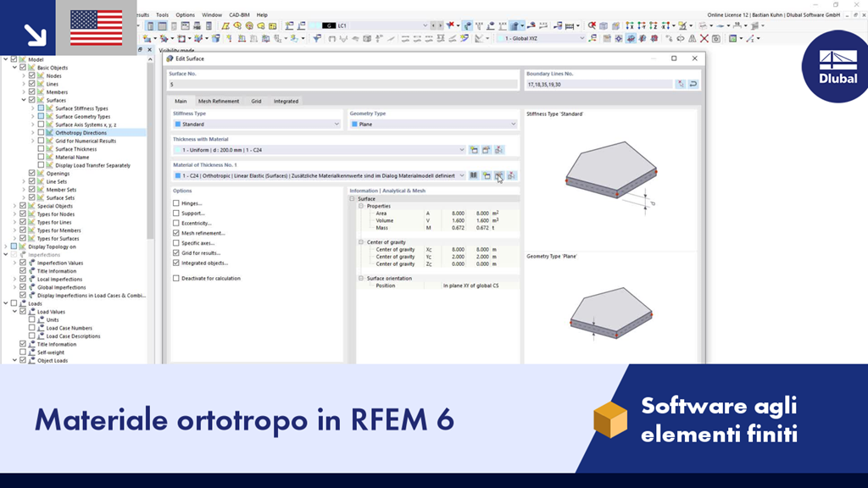This screenshot has width=868, height=488.
Task: Toggle Surface Thickness visibility checkbox in navigator
Action: 41,149
